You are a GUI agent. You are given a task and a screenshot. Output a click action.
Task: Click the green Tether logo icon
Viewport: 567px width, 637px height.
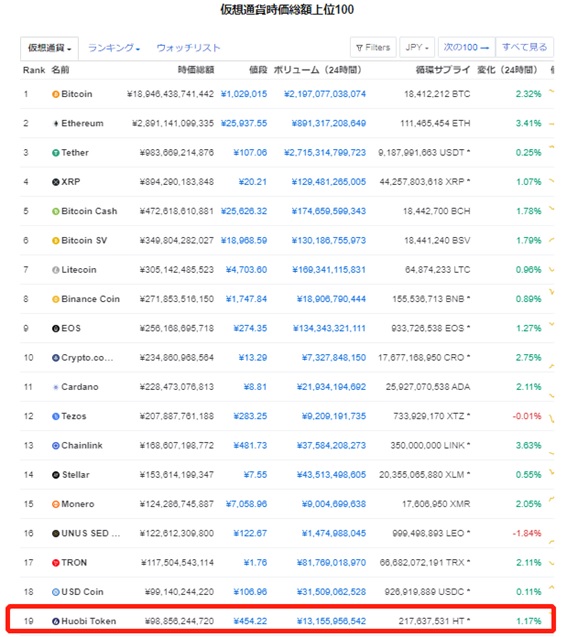[x=56, y=153]
